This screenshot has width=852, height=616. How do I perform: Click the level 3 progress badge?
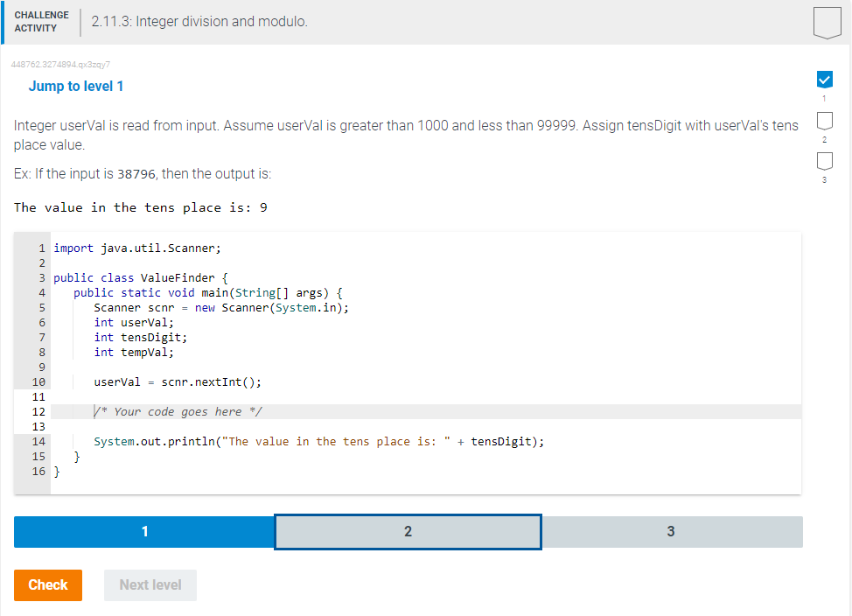click(x=823, y=162)
